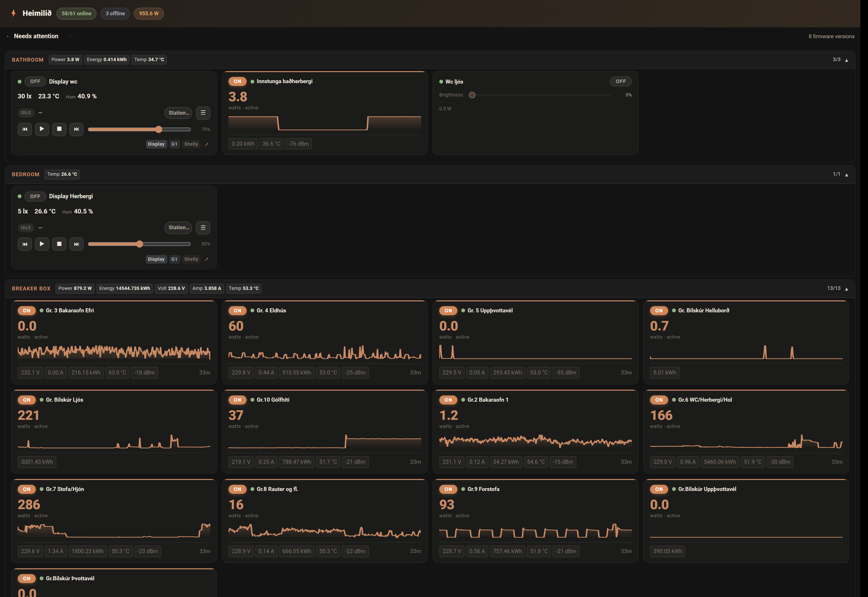868x597 pixels.
Task: Switch on Wc ljós light
Action: (621, 81)
